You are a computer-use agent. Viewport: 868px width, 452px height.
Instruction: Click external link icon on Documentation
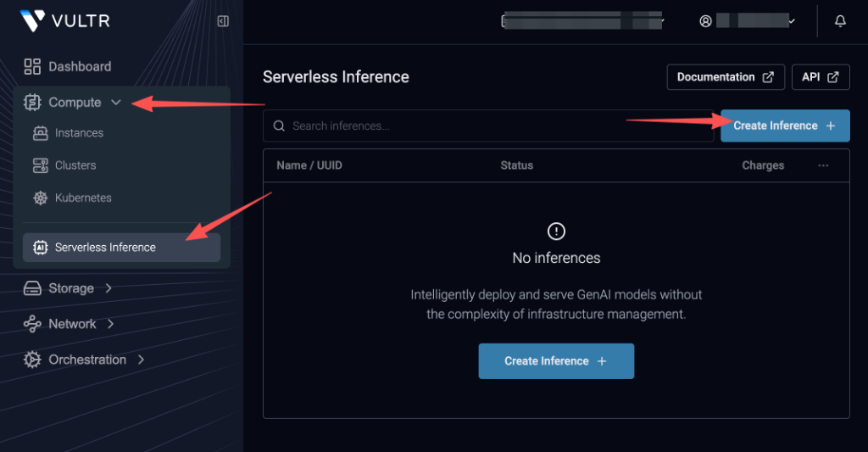[768, 77]
